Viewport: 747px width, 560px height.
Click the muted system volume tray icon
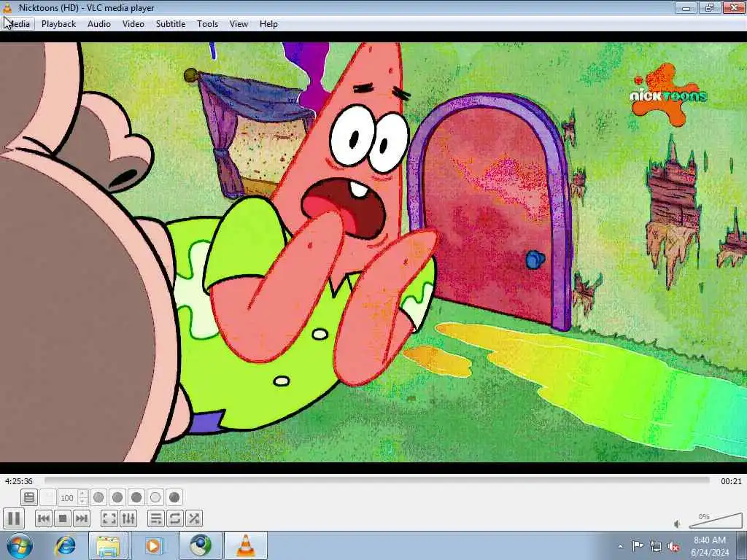(x=673, y=546)
